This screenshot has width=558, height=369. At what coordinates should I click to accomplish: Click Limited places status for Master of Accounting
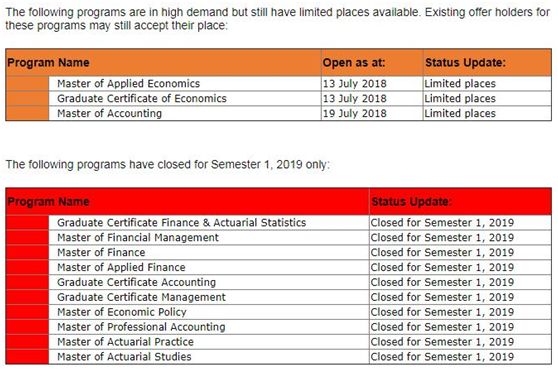[x=460, y=114]
